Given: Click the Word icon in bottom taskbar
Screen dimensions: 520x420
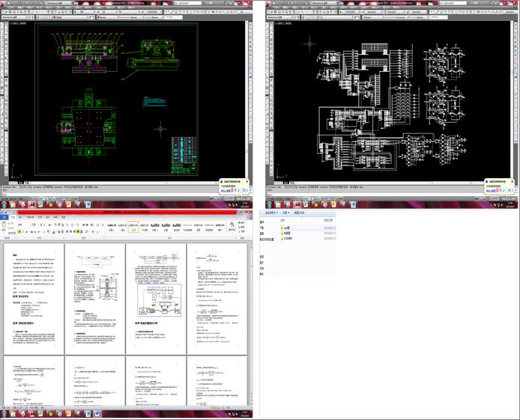Looking at the screenshot, I should click(97, 414).
